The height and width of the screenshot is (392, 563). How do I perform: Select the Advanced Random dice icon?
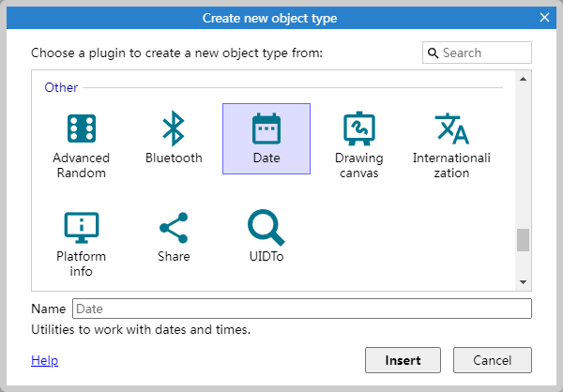pos(81,128)
